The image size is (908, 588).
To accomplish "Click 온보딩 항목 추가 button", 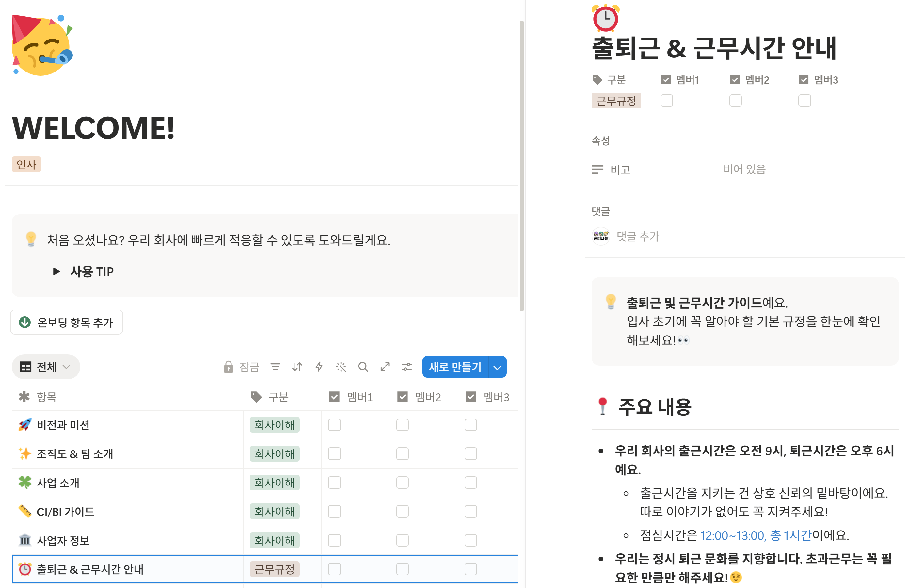I will click(x=66, y=322).
